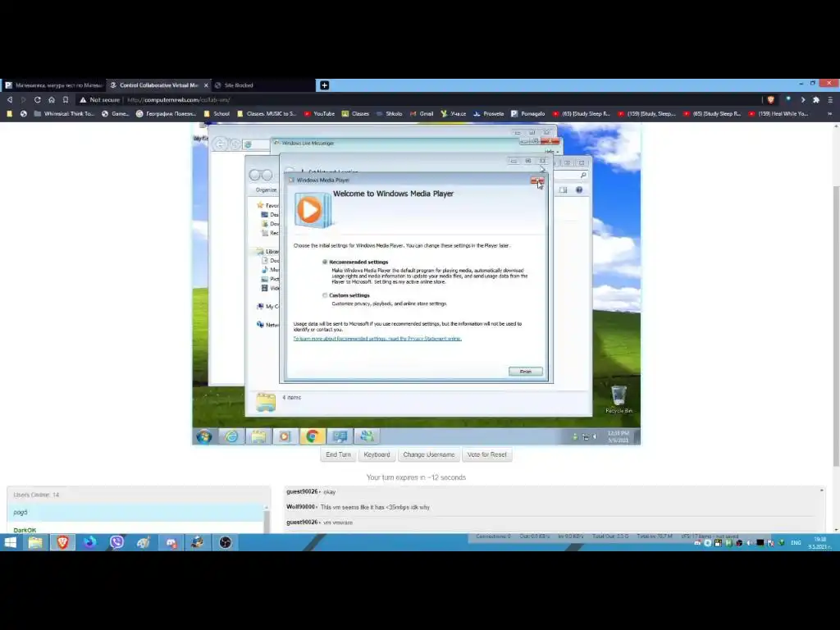Click the End Turn button
The width and height of the screenshot is (840, 630).
click(x=338, y=454)
